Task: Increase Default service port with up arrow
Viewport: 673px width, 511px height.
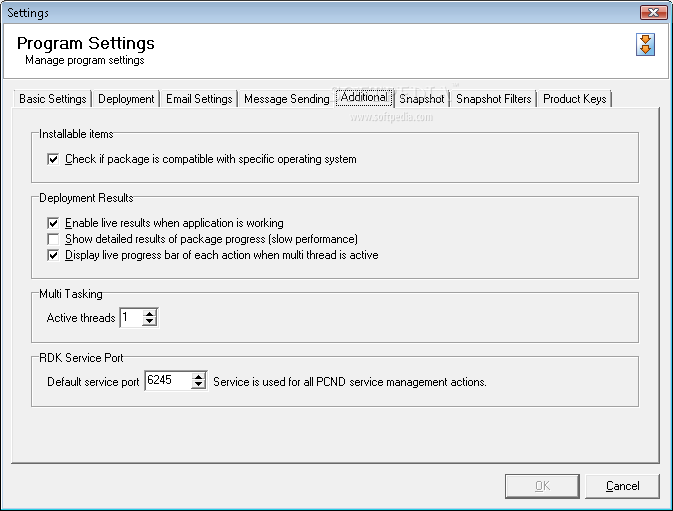Action: pos(198,377)
